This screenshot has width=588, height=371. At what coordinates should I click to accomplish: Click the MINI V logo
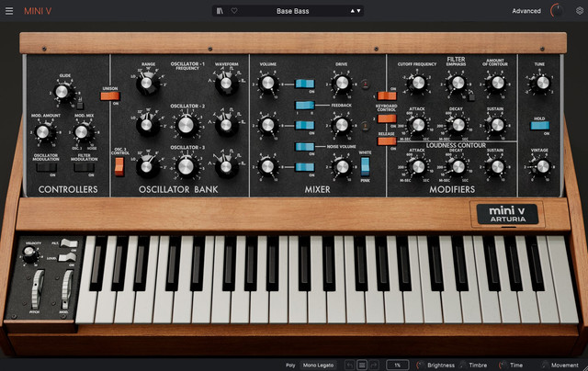(x=38, y=11)
